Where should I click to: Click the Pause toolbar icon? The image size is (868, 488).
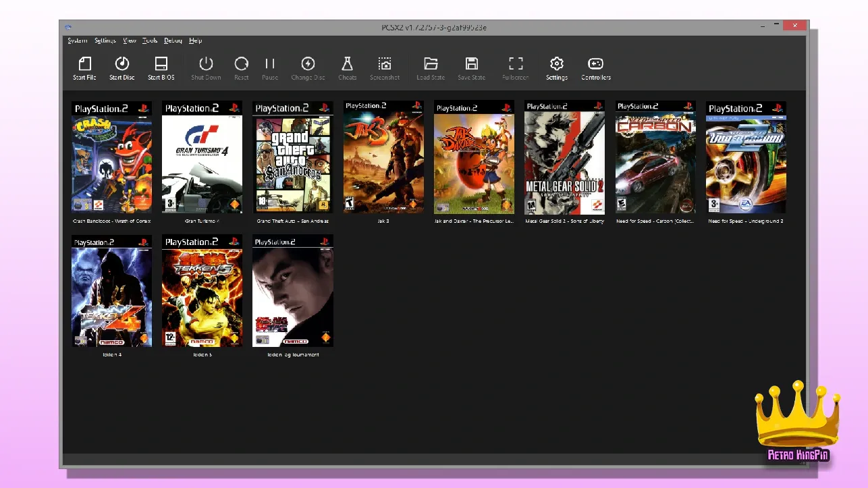(x=270, y=63)
